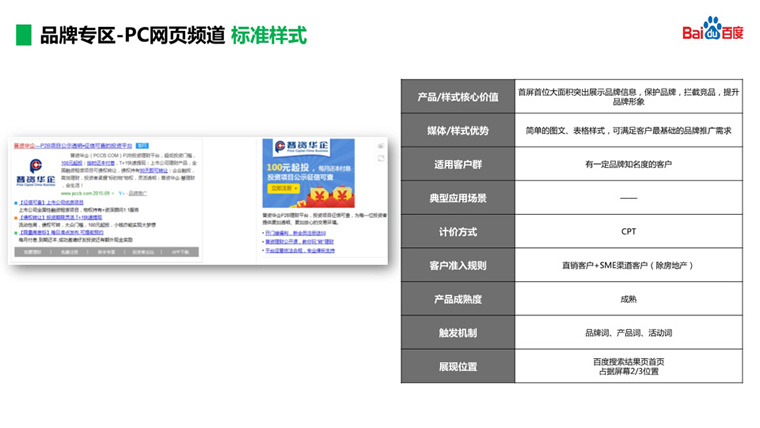Click the 首屏首位大面积突出展示品牌信息 cell
This screenshot has height=428, width=760.
(x=629, y=96)
